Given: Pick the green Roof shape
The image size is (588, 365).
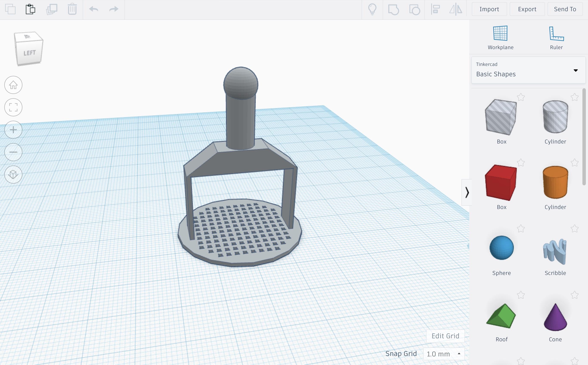Looking at the screenshot, I should click(501, 316).
